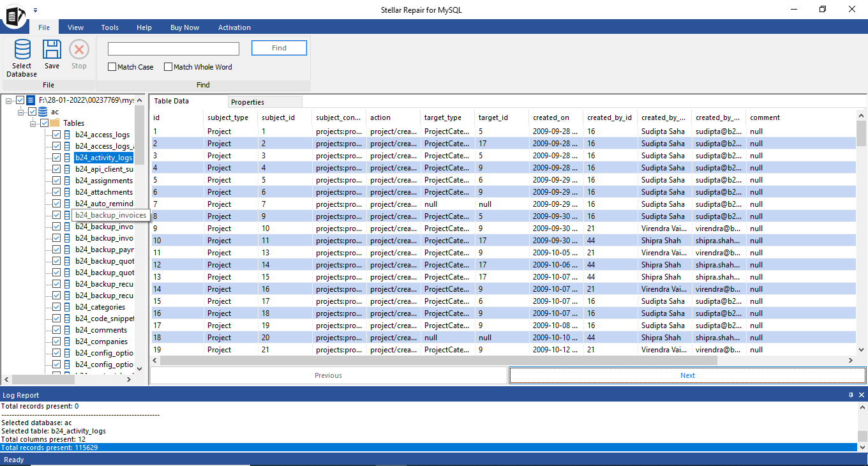The image size is (868, 466).
Task: Click the Next page button
Action: click(x=687, y=375)
